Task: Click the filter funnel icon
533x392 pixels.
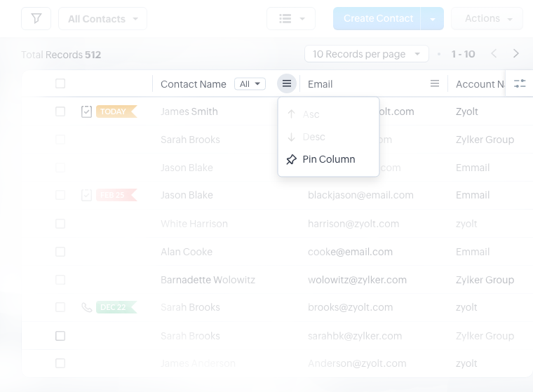Action: (x=36, y=19)
